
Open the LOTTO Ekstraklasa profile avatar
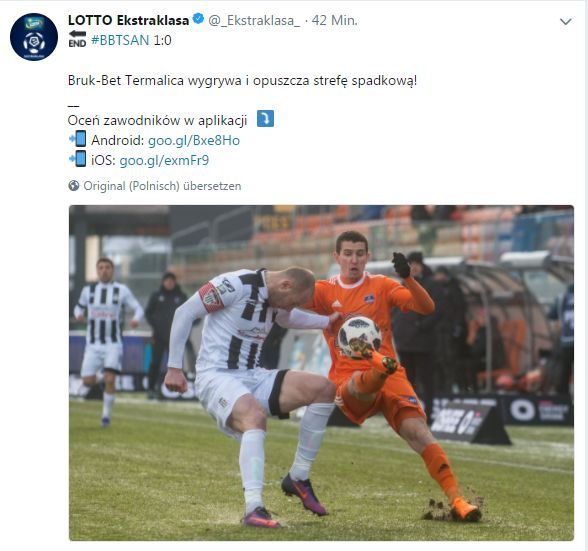pyautogui.click(x=34, y=37)
